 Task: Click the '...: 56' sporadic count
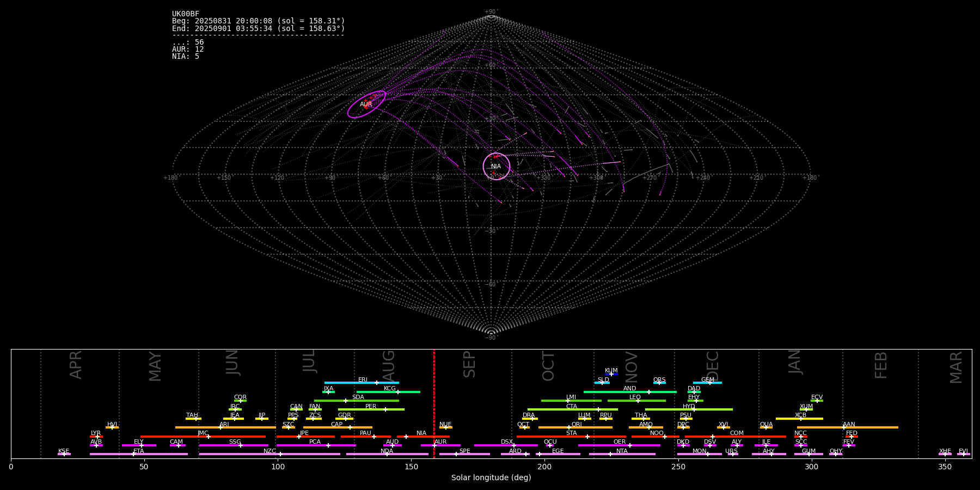(188, 42)
